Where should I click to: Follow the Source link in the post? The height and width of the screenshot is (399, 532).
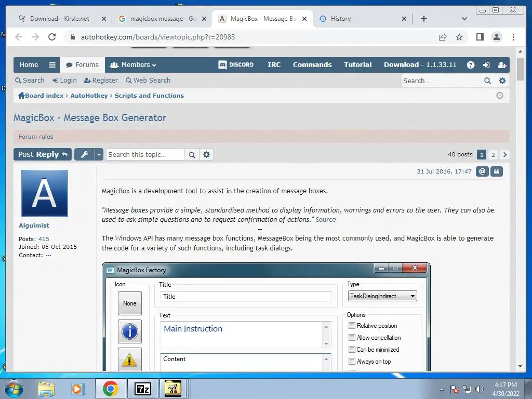point(326,220)
